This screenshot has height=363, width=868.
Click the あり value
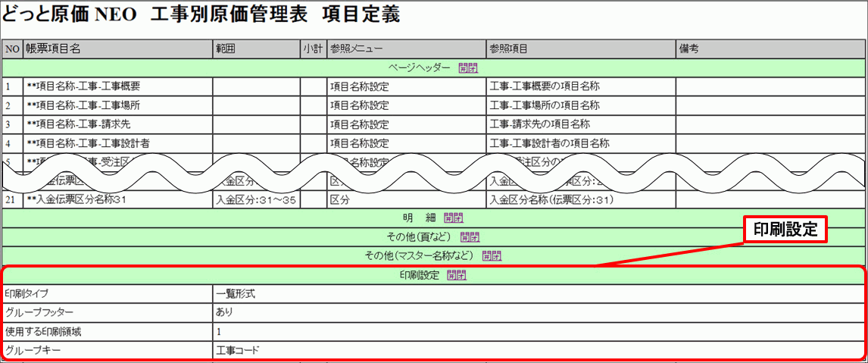coord(224,312)
